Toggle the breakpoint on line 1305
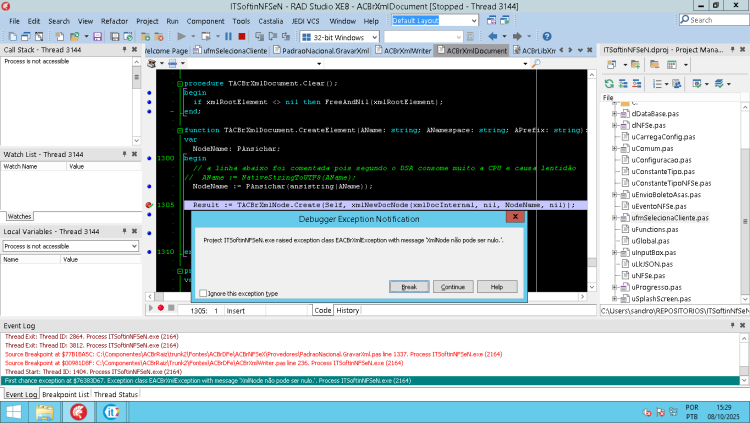The width and height of the screenshot is (750, 423). tap(149, 205)
